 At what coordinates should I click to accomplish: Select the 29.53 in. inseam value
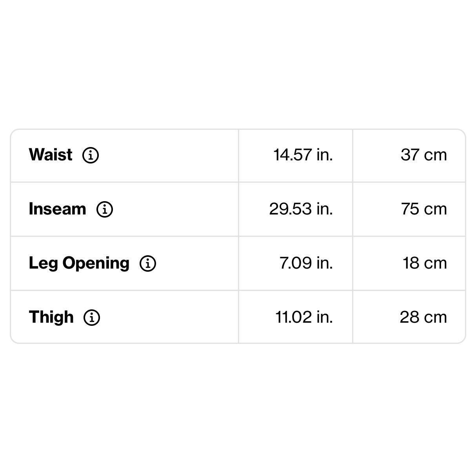click(x=301, y=209)
